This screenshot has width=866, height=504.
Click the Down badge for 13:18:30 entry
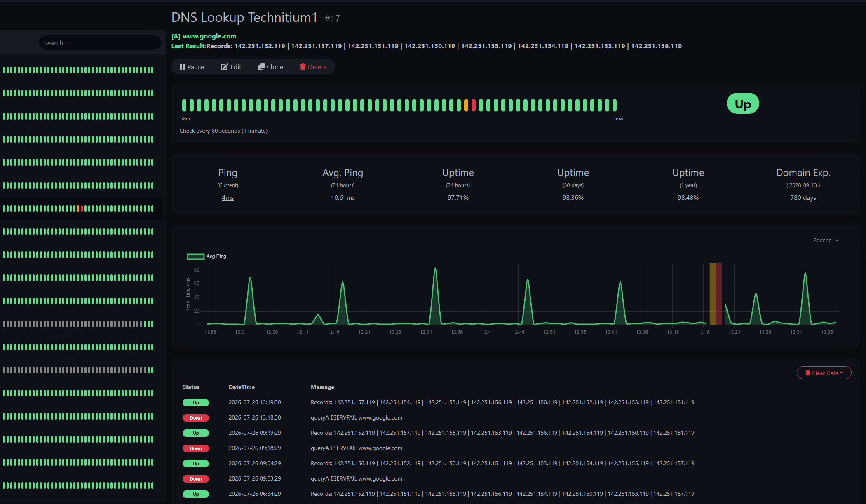click(x=196, y=418)
